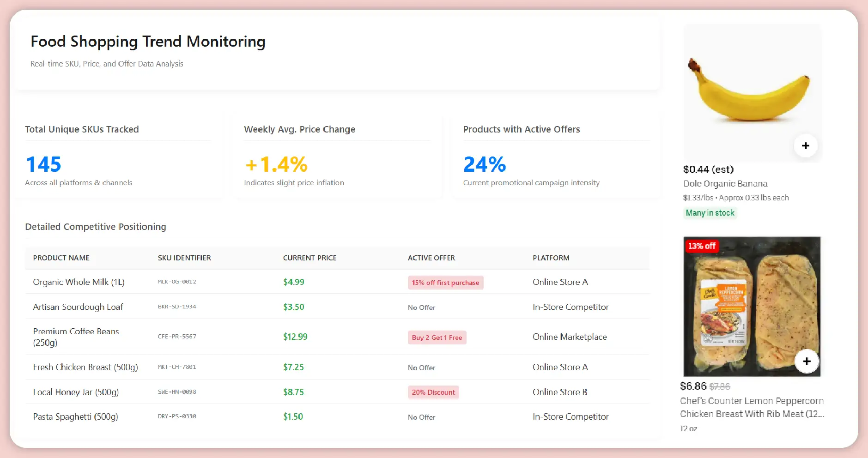Add Lemon Peppercorn Chicken with plus icon

point(807,362)
